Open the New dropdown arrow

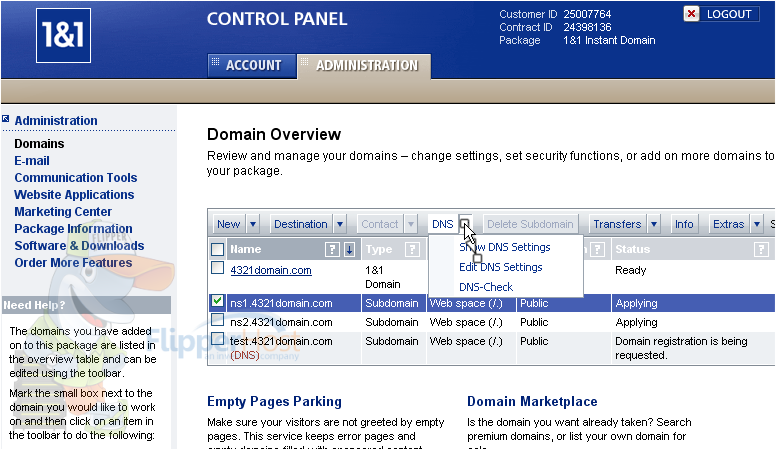(x=253, y=224)
